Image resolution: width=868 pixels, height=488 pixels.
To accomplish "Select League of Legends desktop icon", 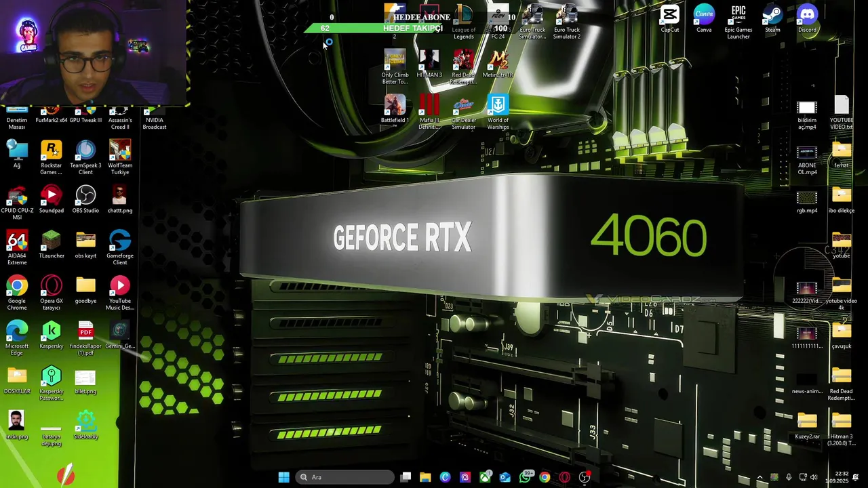I will 464,22.
